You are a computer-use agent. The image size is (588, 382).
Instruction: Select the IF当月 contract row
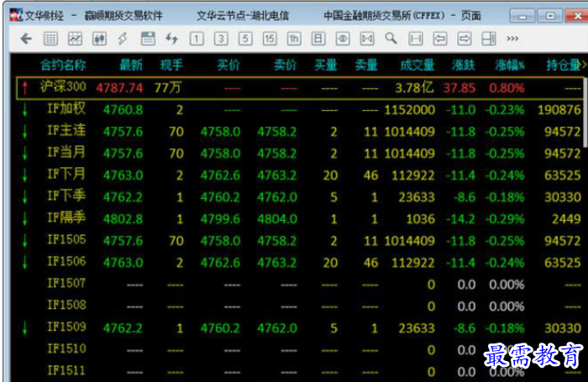click(x=300, y=154)
